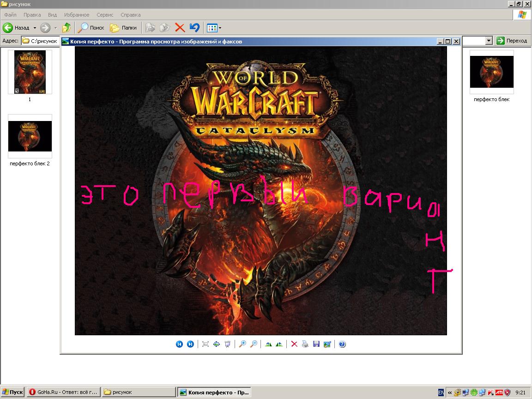Screen dimensions: 532x399
Task: Zoom out of the image
Action: [254, 344]
